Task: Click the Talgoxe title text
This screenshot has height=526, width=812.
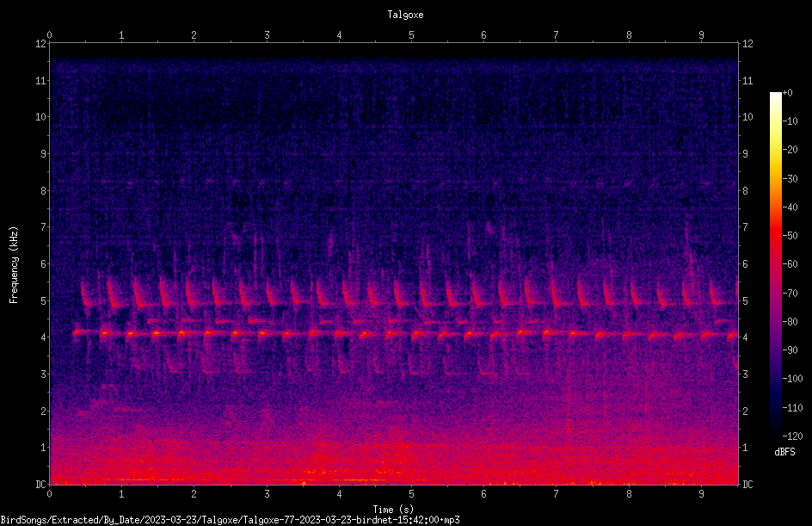Action: pos(405,15)
